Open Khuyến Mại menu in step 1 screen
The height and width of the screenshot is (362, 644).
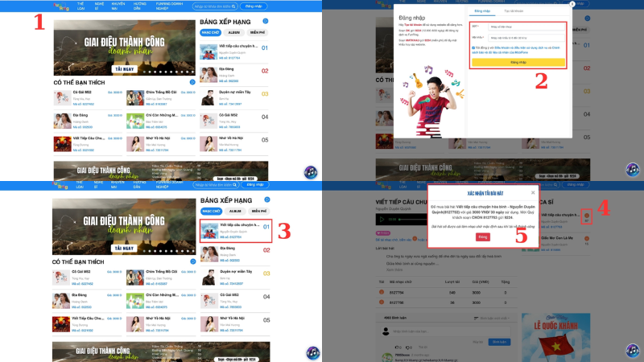tap(118, 6)
